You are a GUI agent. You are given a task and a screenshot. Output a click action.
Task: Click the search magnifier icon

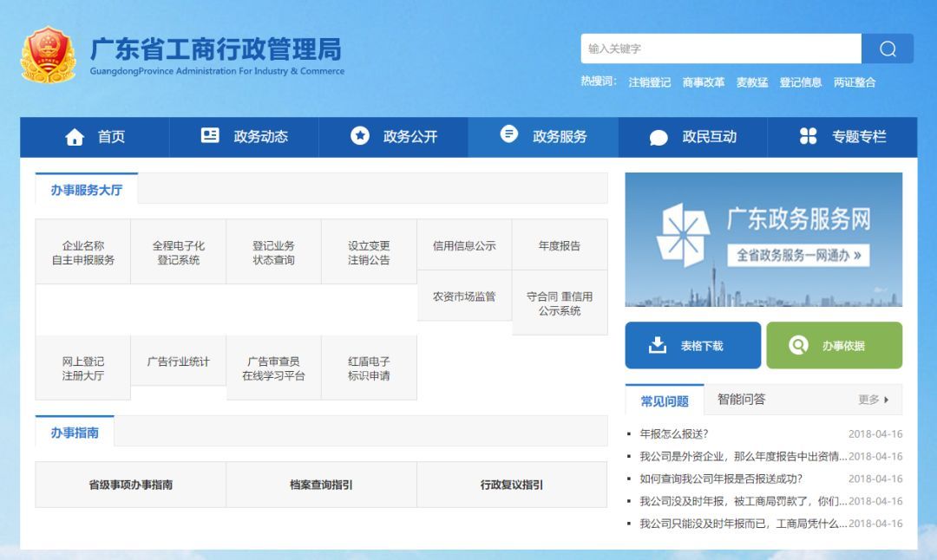(x=887, y=49)
